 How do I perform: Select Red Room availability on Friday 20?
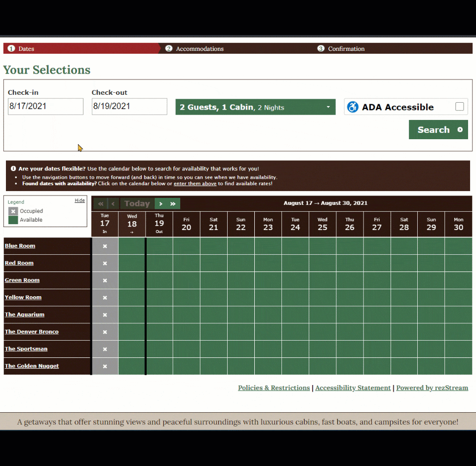[x=186, y=263]
